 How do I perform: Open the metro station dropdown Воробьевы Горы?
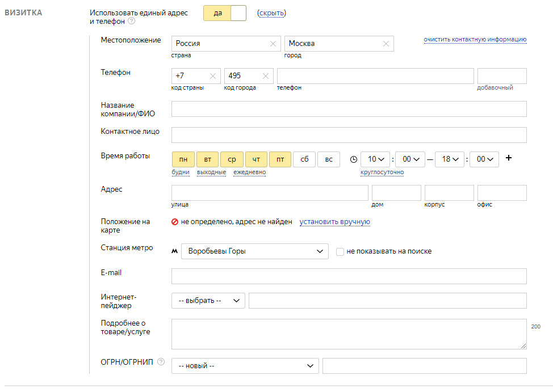coord(254,251)
